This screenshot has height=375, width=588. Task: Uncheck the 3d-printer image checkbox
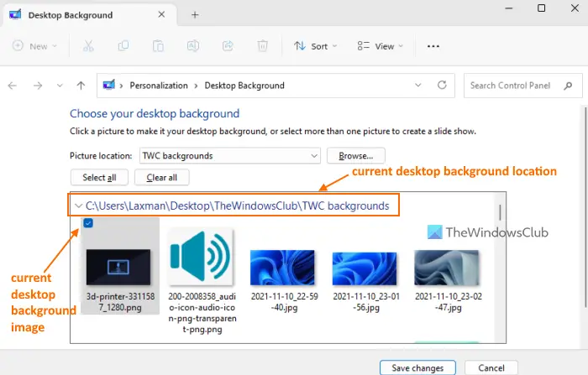tap(88, 223)
